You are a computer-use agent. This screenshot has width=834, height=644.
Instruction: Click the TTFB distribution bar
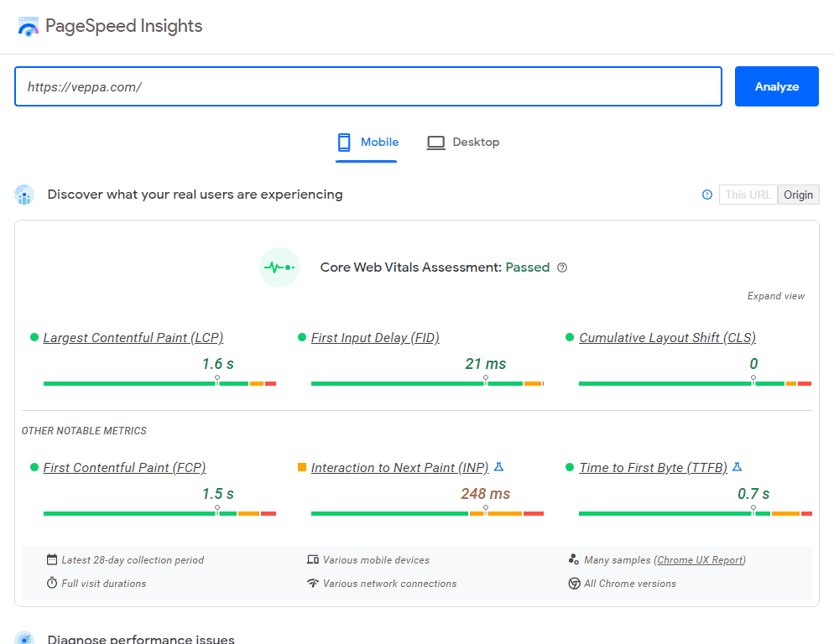pyautogui.click(x=696, y=513)
